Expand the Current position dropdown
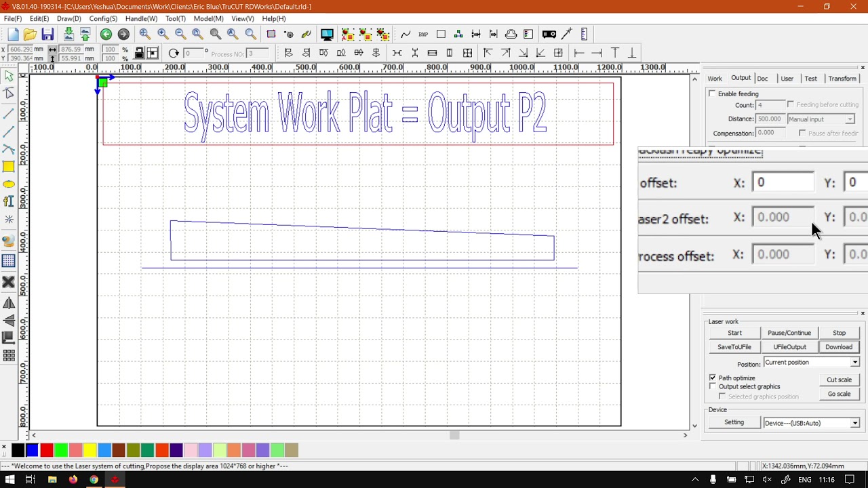The height and width of the screenshot is (488, 868). [x=812, y=363]
